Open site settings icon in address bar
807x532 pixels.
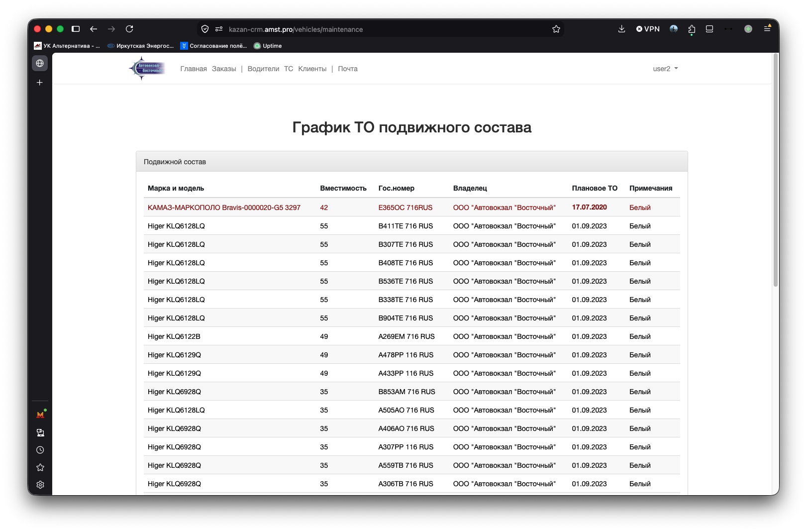pyautogui.click(x=219, y=29)
